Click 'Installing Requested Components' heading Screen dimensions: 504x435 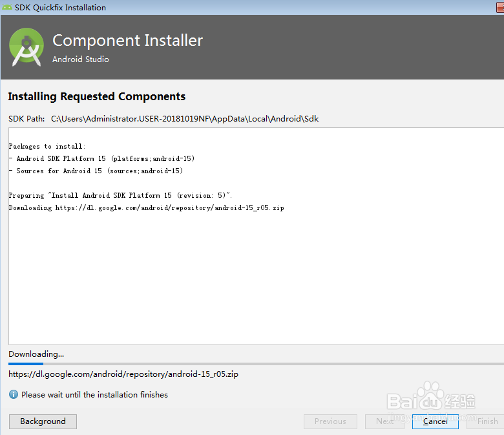coord(97,96)
